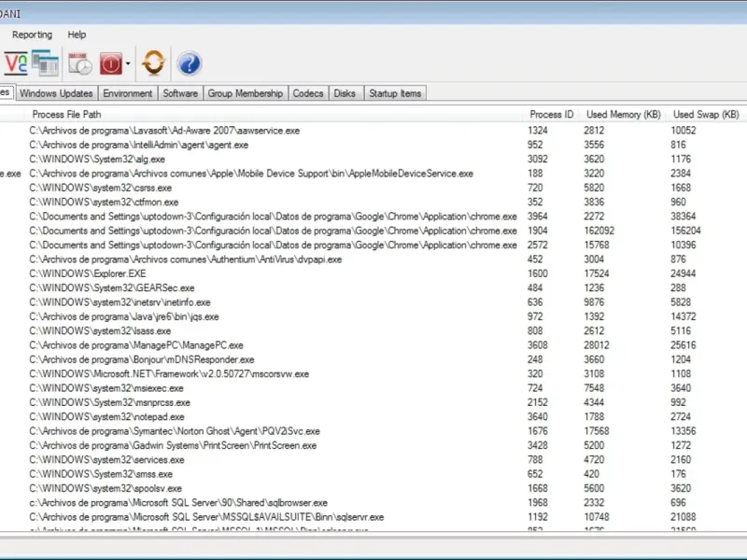Switch to the Environment tab
747x560 pixels.
coord(128,93)
